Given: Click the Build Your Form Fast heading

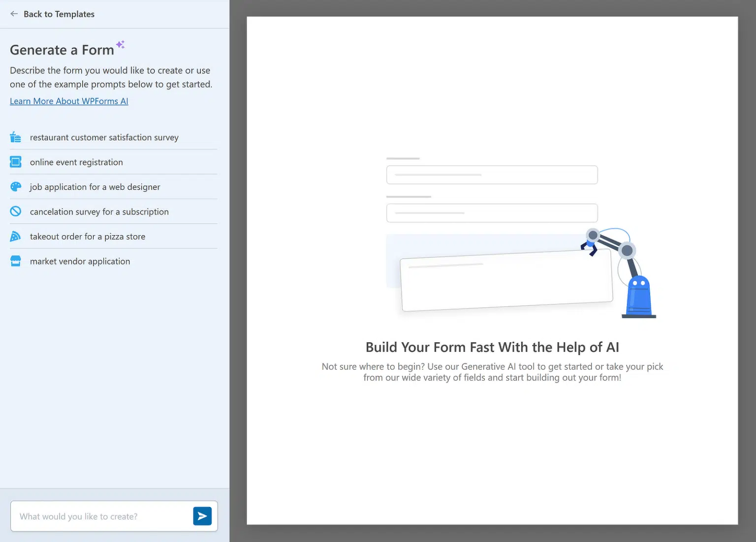Looking at the screenshot, I should 492,347.
